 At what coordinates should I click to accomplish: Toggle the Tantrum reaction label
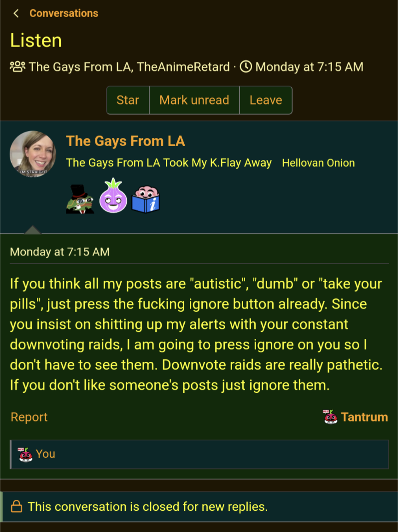point(364,417)
